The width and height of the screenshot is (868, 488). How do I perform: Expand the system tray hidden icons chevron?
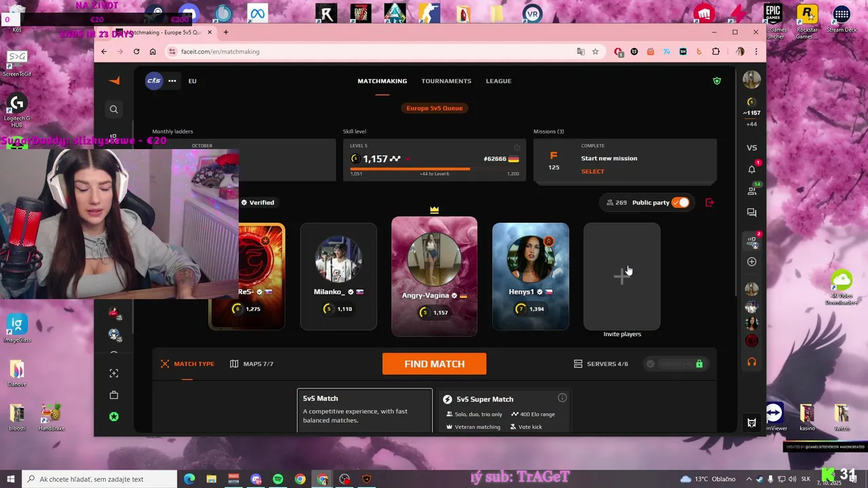click(749, 479)
